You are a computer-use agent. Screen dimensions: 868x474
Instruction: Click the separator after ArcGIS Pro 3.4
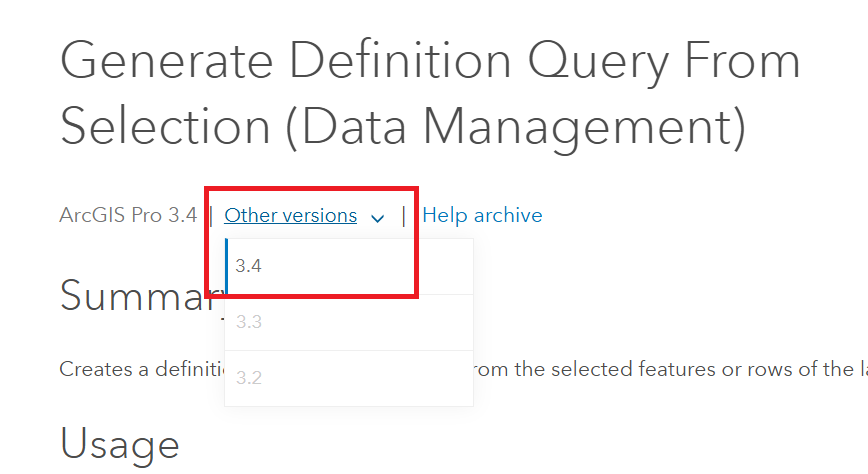pos(211,215)
